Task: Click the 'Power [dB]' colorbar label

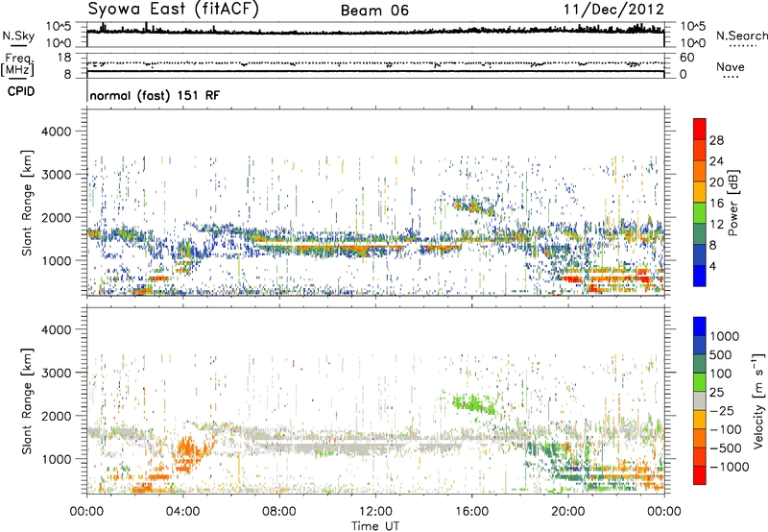Action: click(732, 203)
